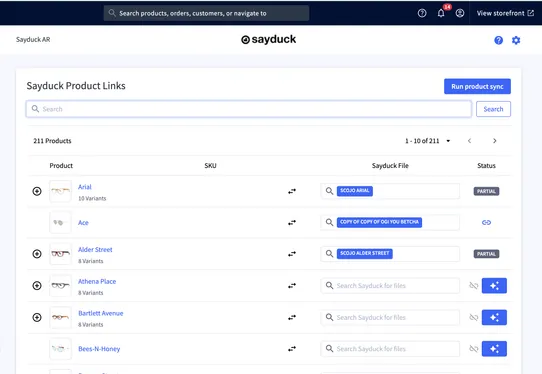Toggle the unlinked icon for Bartlett Avenue

[x=474, y=317]
